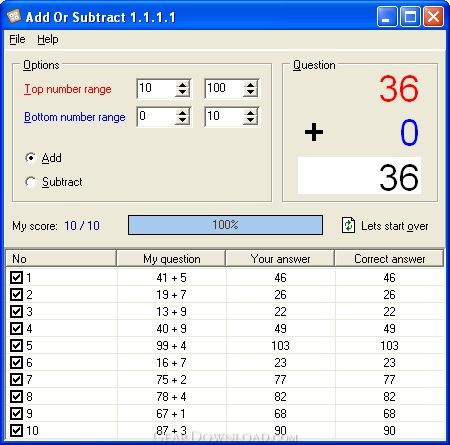Open the Help menu
This screenshot has width=450, height=445.
coord(48,39)
